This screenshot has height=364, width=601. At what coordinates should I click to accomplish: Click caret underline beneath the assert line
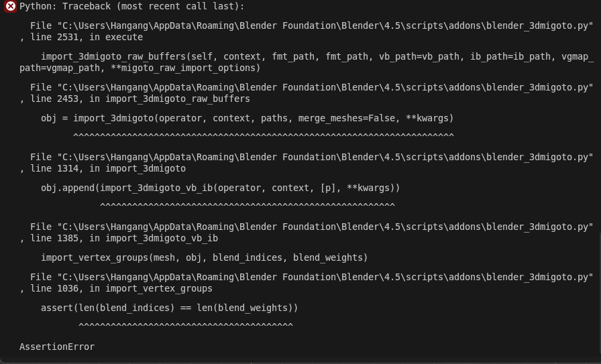[185, 325]
